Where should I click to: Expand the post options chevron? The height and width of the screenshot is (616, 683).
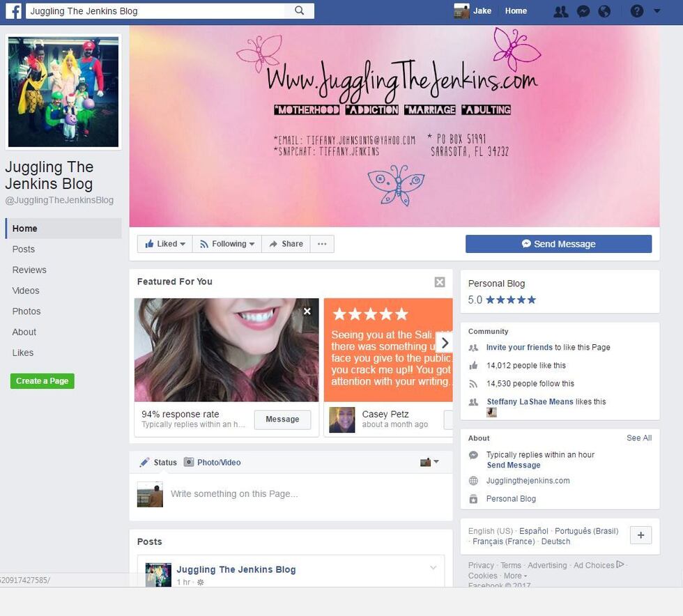(x=433, y=568)
